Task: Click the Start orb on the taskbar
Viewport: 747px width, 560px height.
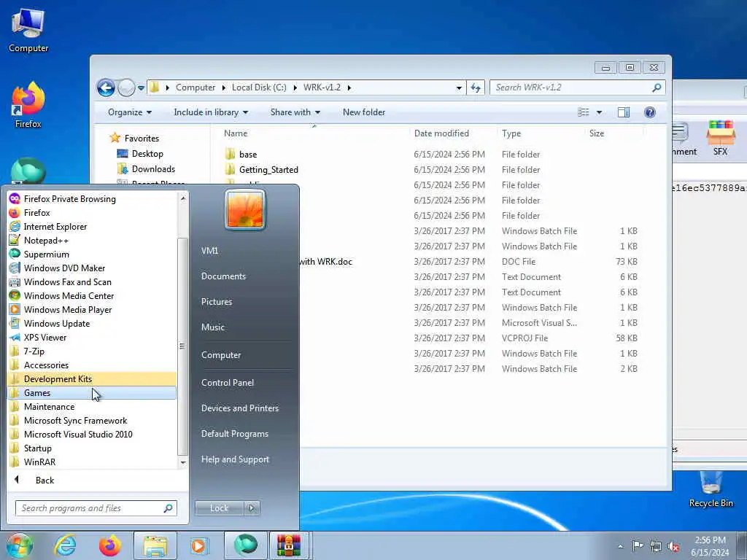Action: [x=20, y=545]
